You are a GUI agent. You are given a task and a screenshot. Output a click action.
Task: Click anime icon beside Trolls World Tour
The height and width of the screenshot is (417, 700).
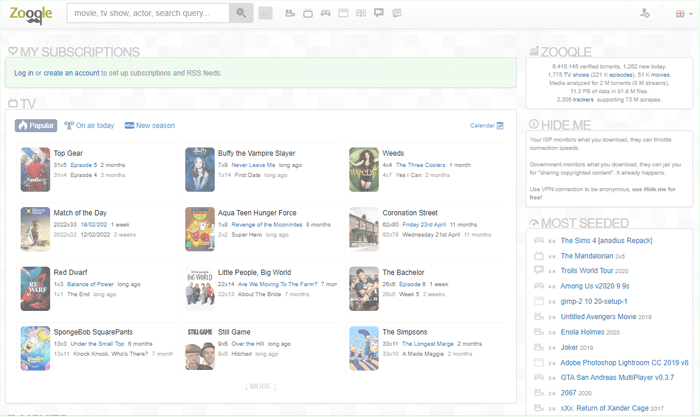pos(539,270)
